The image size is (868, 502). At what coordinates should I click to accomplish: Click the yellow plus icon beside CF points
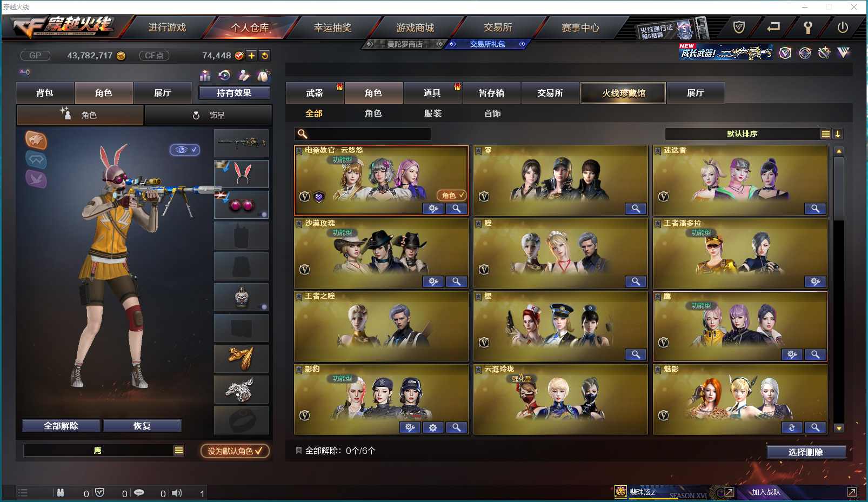pos(252,56)
